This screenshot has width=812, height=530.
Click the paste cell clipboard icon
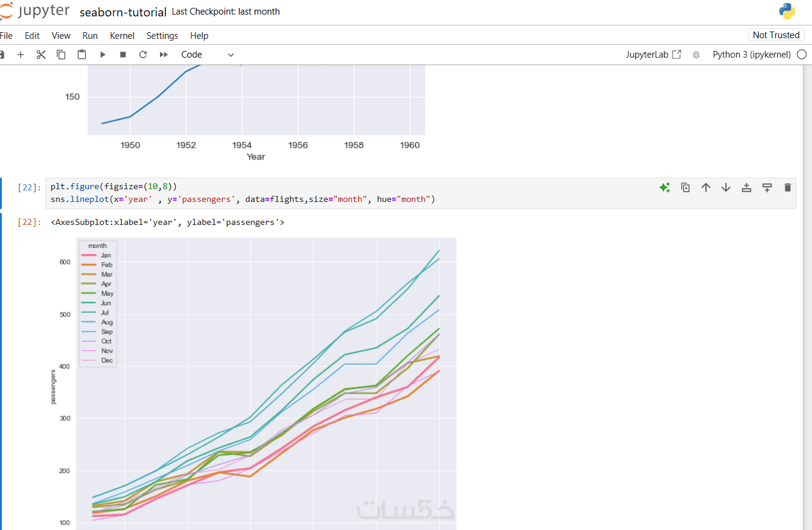pyautogui.click(x=82, y=55)
